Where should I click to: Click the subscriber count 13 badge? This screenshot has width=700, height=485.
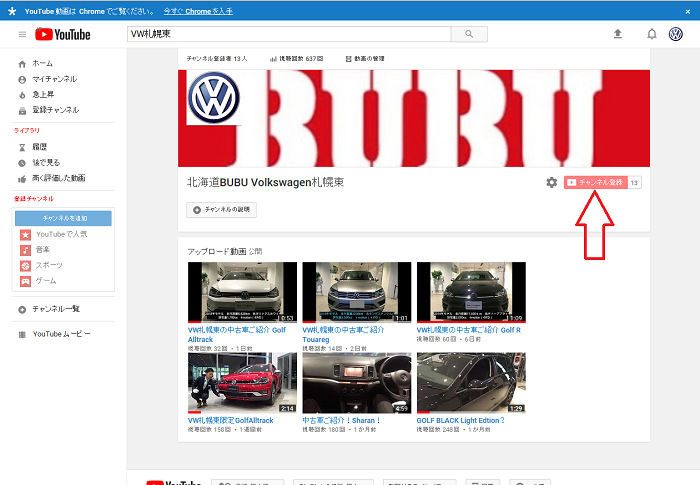pyautogui.click(x=634, y=182)
